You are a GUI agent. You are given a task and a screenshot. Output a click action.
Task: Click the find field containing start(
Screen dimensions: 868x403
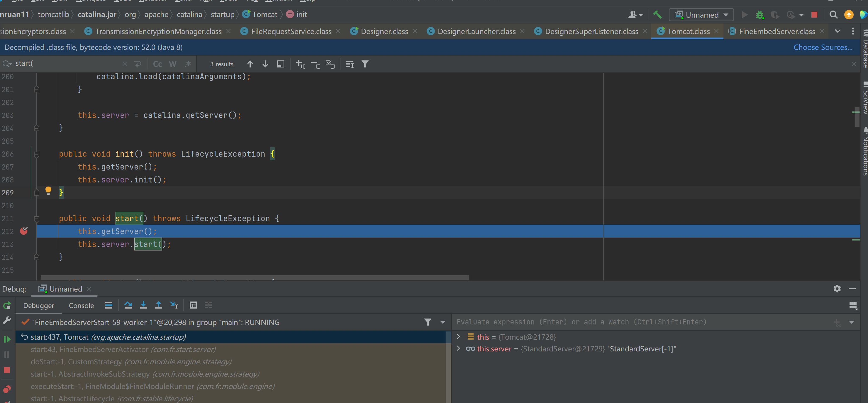point(67,64)
